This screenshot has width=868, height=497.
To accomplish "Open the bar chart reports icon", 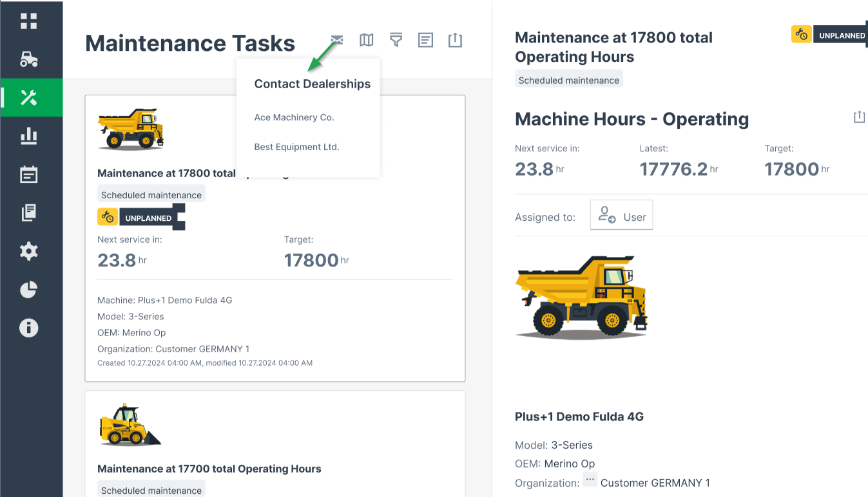I will [x=29, y=136].
